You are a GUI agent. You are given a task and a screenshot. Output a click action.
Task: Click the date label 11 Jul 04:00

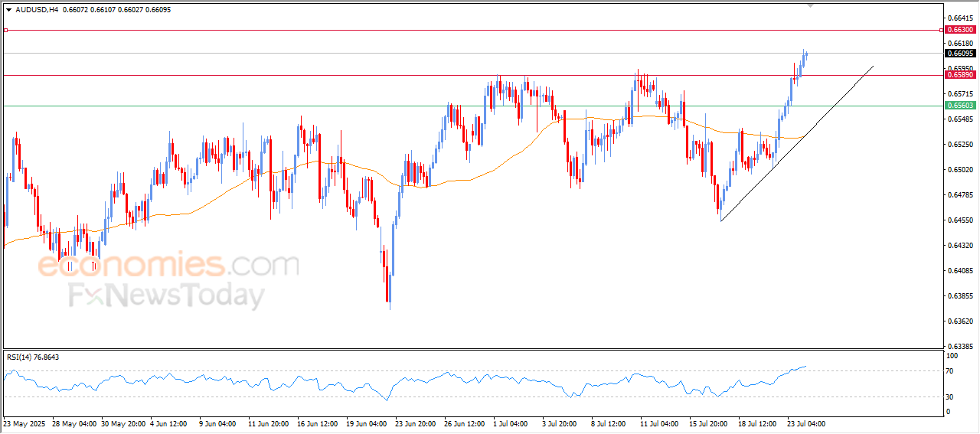click(x=658, y=423)
